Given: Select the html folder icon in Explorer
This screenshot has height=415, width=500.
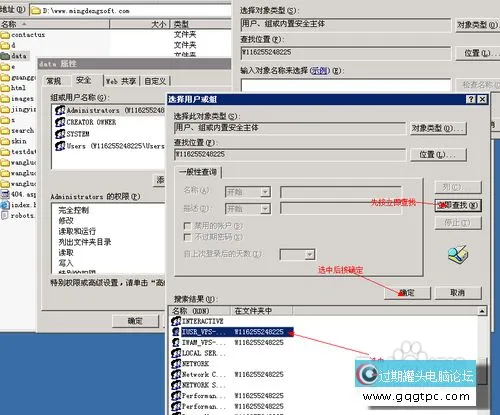Looking at the screenshot, I should click(x=5, y=88).
